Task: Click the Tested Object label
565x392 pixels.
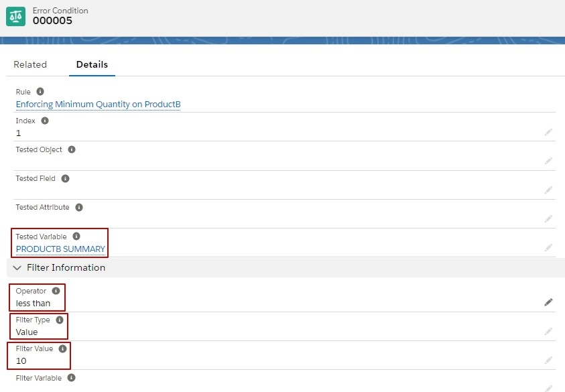Action: [x=39, y=149]
